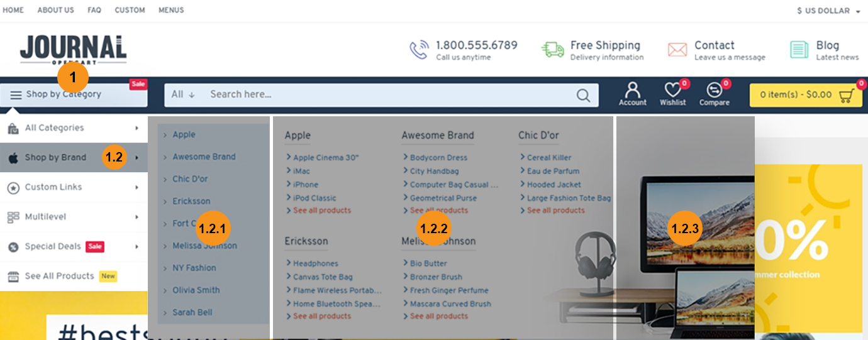Click the Hooded Jacket link
The image size is (868, 340).
(554, 185)
